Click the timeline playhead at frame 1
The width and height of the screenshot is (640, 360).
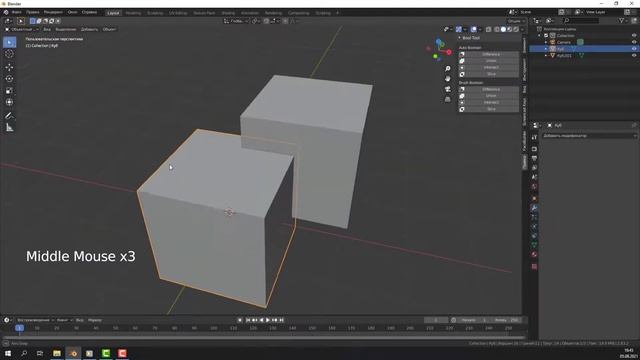tap(19, 328)
